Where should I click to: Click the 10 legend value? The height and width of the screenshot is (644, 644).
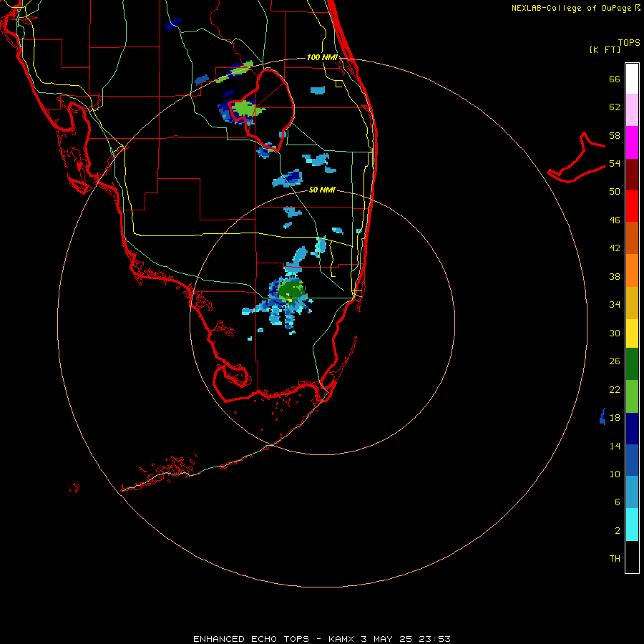(x=615, y=474)
